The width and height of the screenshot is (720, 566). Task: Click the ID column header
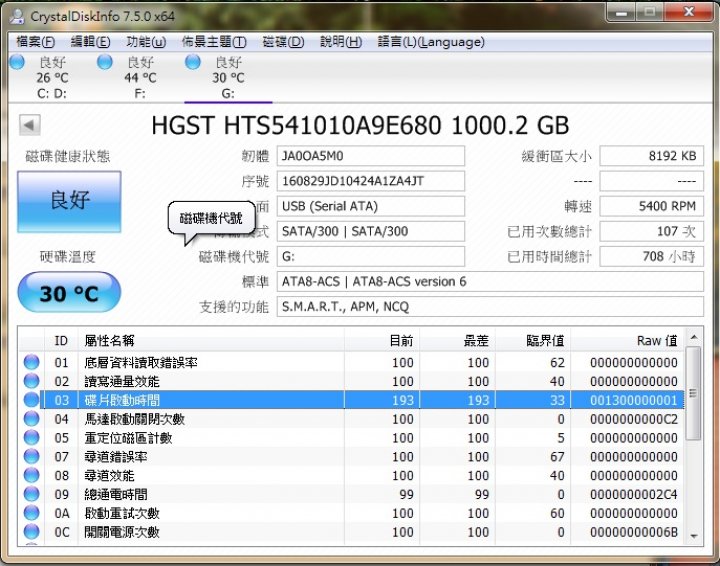pos(61,341)
